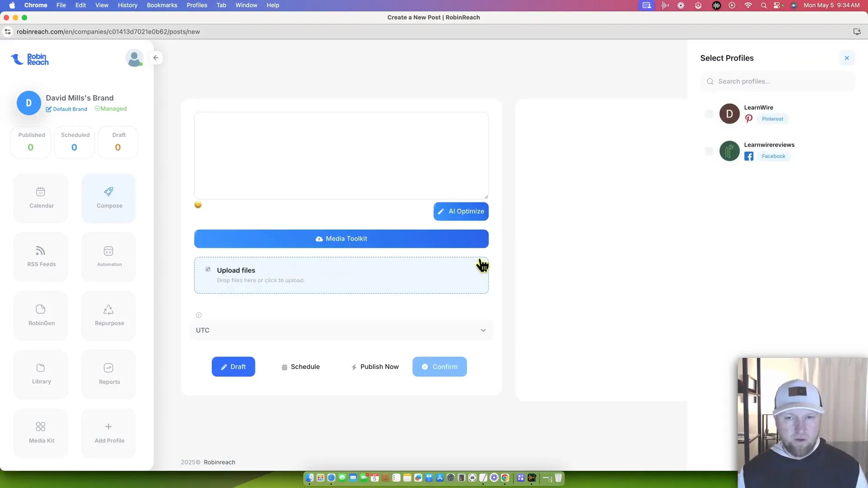The image size is (868, 488).
Task: Select the Schedule posting option
Action: [x=301, y=366]
